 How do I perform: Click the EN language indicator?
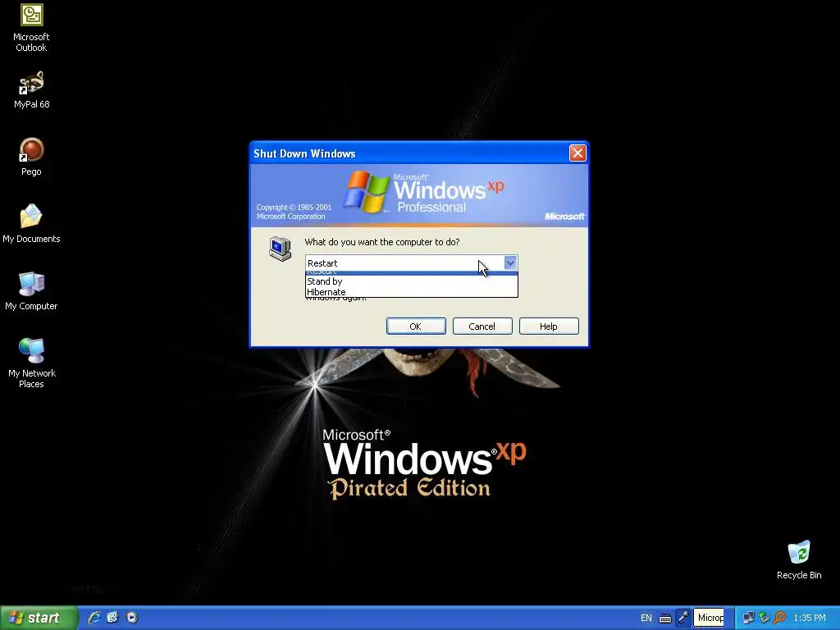click(x=646, y=618)
